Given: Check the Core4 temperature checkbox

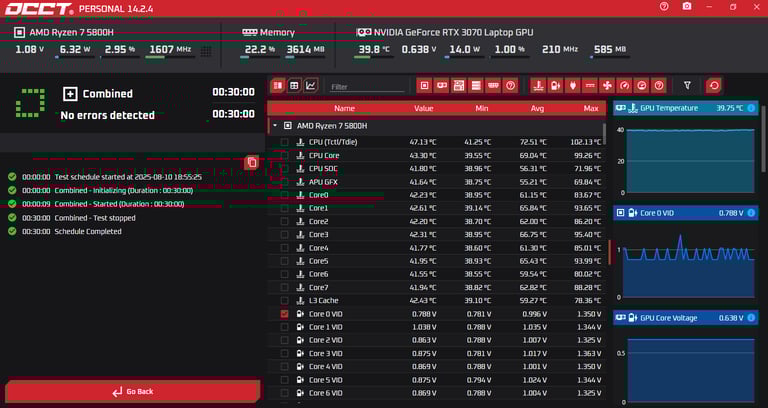Looking at the screenshot, I should pos(284,248).
